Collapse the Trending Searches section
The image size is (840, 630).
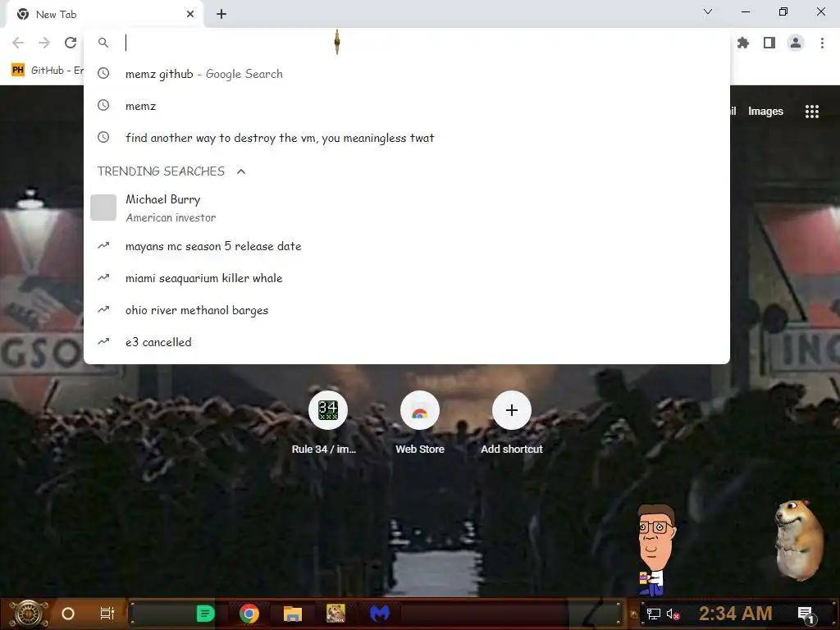coord(241,171)
